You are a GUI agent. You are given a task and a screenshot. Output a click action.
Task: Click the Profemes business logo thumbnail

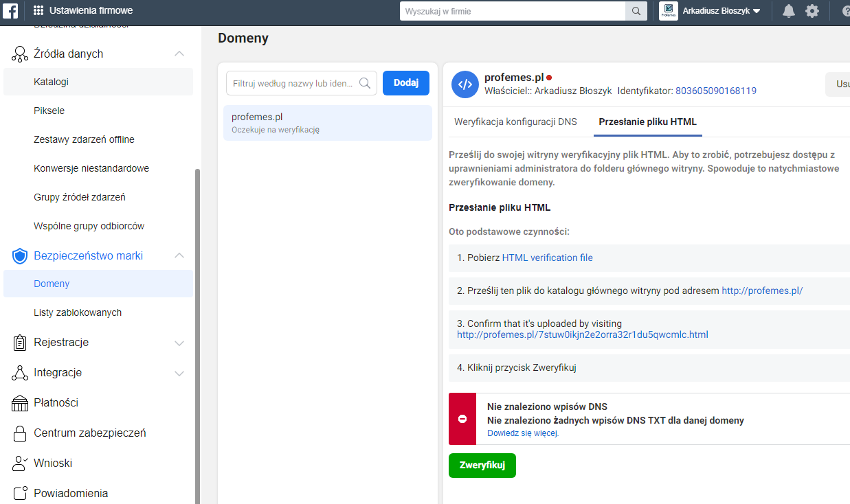669,11
